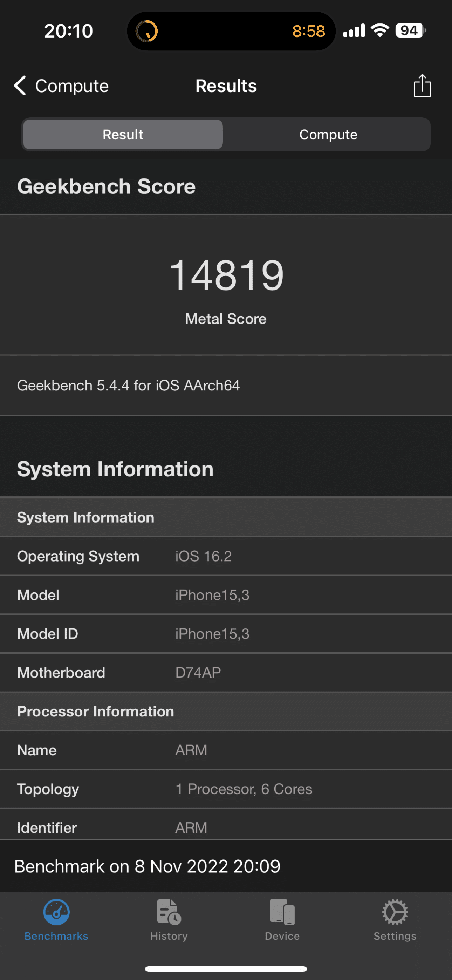Viewport: 452px width, 980px height.
Task: Tap the Name row's ARM value
Action: pyautogui.click(x=191, y=750)
